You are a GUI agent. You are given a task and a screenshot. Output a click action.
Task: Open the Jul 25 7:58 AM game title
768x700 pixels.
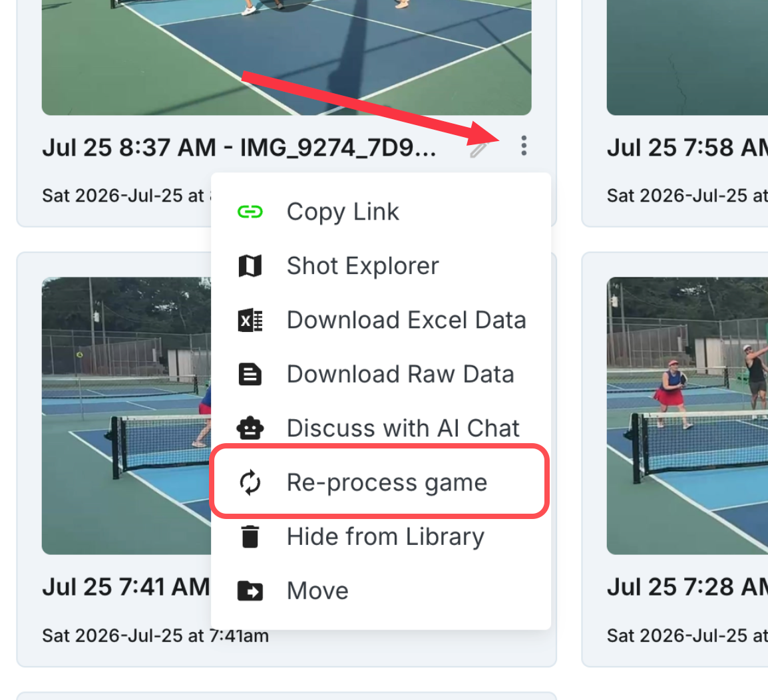click(x=687, y=148)
